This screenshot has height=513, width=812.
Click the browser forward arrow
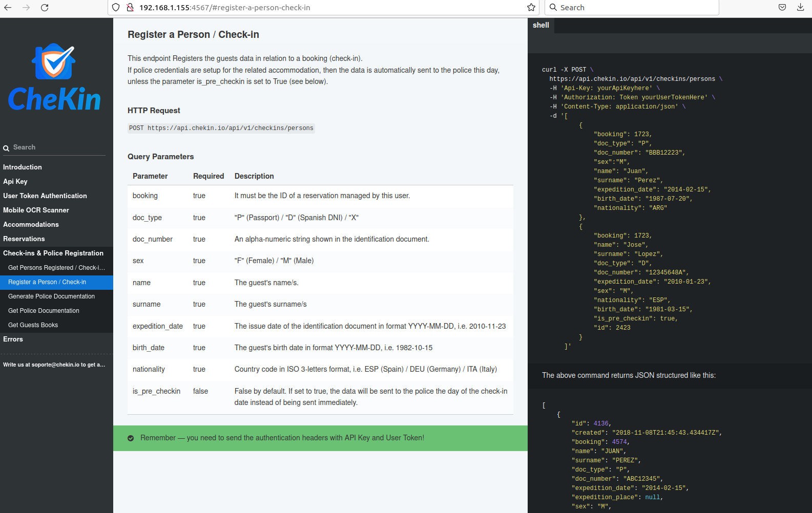pos(26,8)
